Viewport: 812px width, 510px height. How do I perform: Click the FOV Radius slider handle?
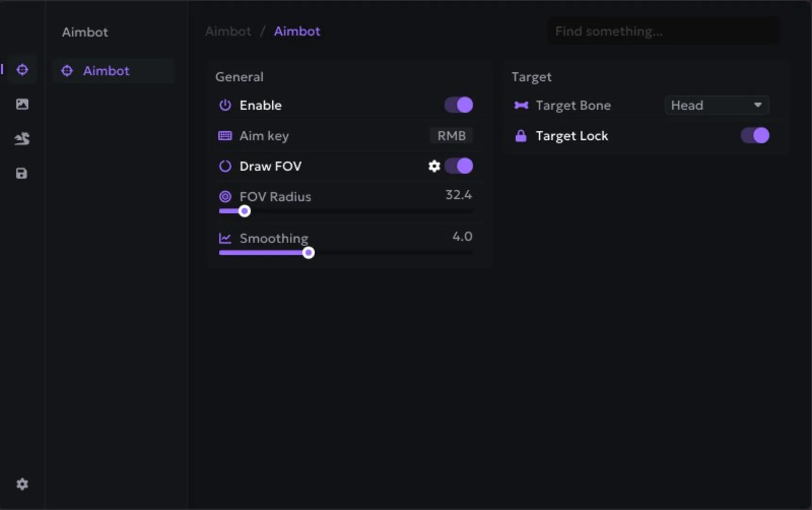click(x=244, y=211)
